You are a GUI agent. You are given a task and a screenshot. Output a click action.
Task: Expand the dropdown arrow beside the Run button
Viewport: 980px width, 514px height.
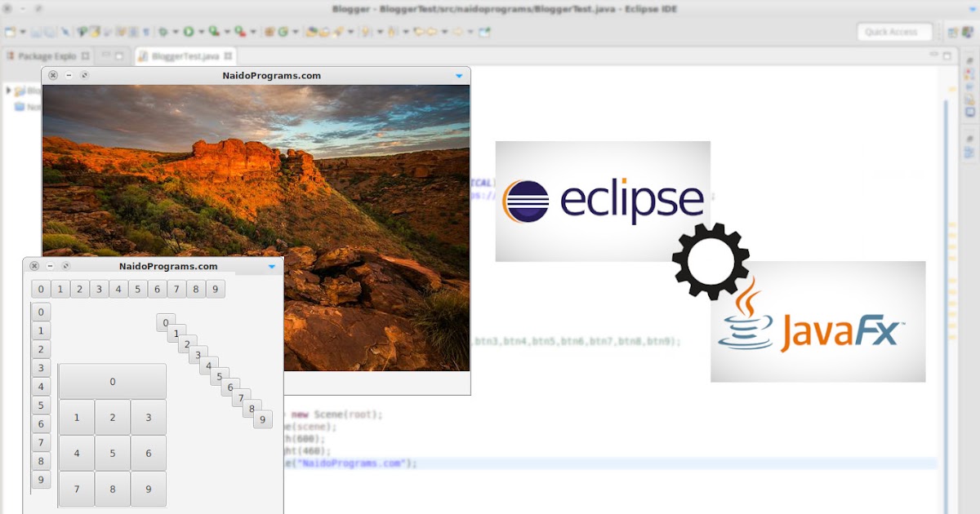coord(200,32)
